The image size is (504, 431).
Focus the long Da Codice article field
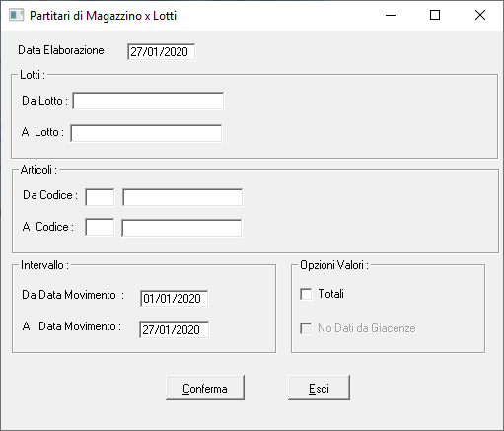click(182, 197)
